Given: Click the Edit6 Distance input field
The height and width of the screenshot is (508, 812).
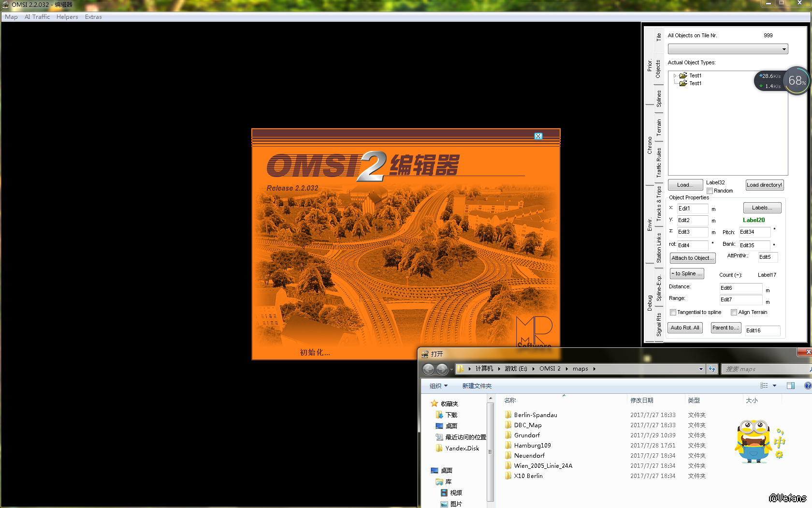Looking at the screenshot, I should tap(740, 288).
